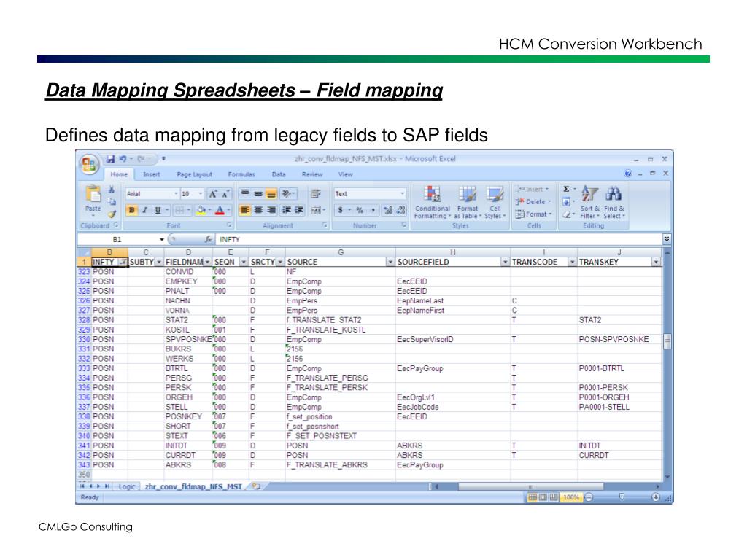The image size is (747, 560).
Task: Click Increase Font Size icon
Action: [213, 194]
